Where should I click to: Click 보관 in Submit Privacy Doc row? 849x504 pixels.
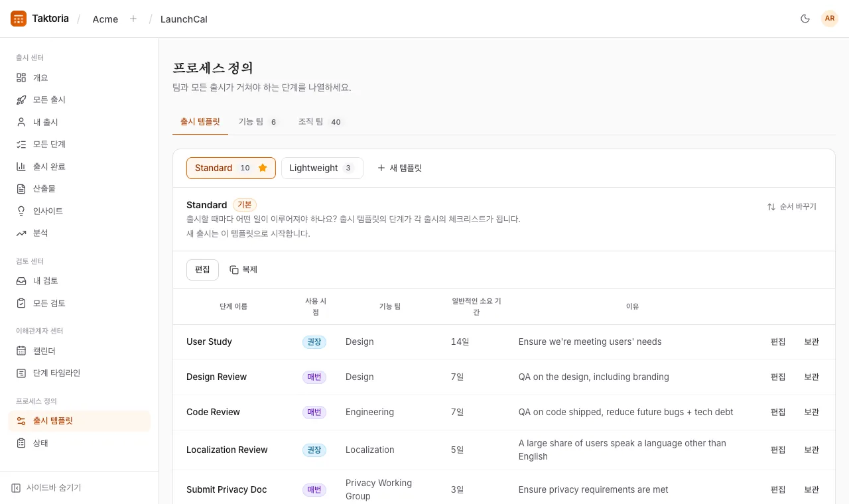812,489
